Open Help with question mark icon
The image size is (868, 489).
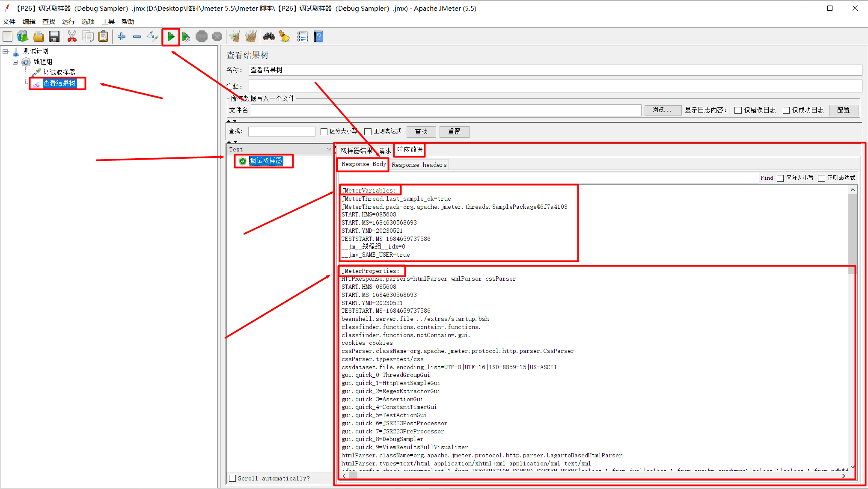tap(318, 37)
